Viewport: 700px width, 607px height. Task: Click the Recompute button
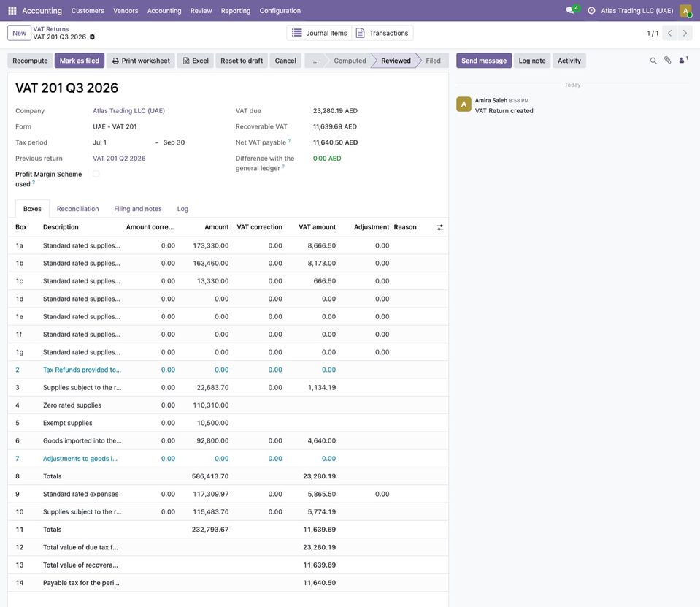pyautogui.click(x=30, y=61)
